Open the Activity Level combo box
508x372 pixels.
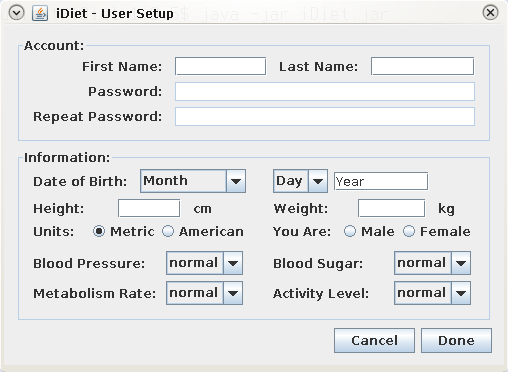point(432,293)
